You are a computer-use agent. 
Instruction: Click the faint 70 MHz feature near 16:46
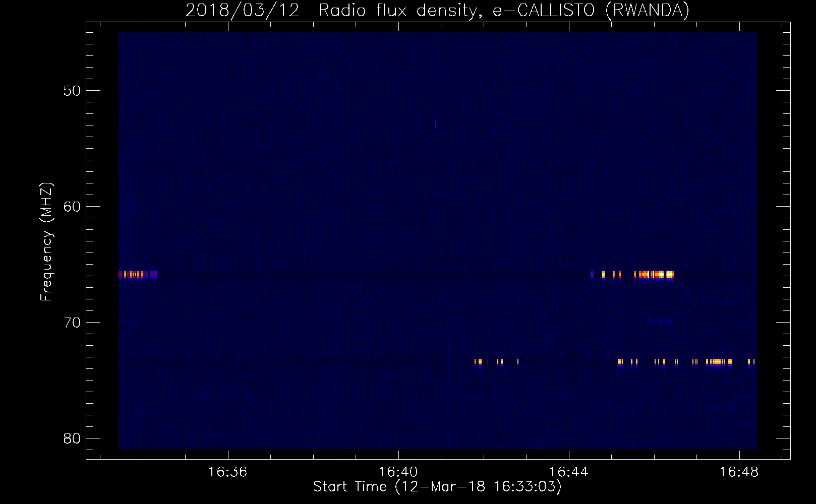click(x=659, y=320)
